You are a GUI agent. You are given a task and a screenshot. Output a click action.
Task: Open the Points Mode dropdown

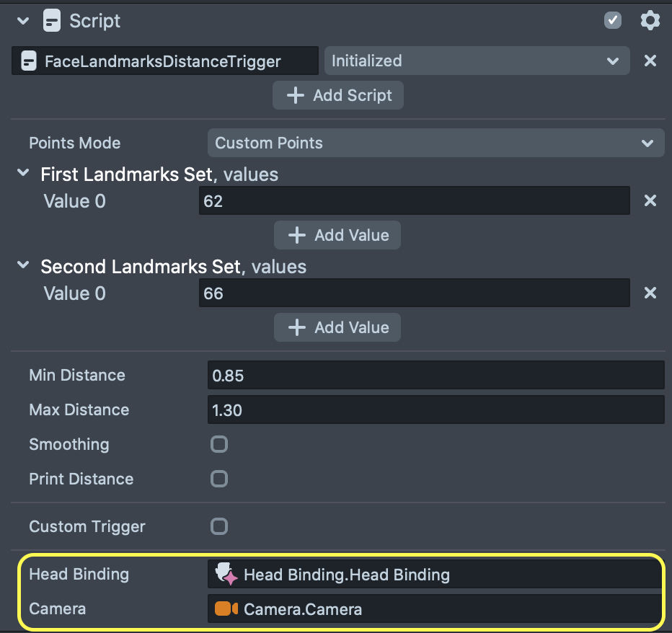point(436,143)
